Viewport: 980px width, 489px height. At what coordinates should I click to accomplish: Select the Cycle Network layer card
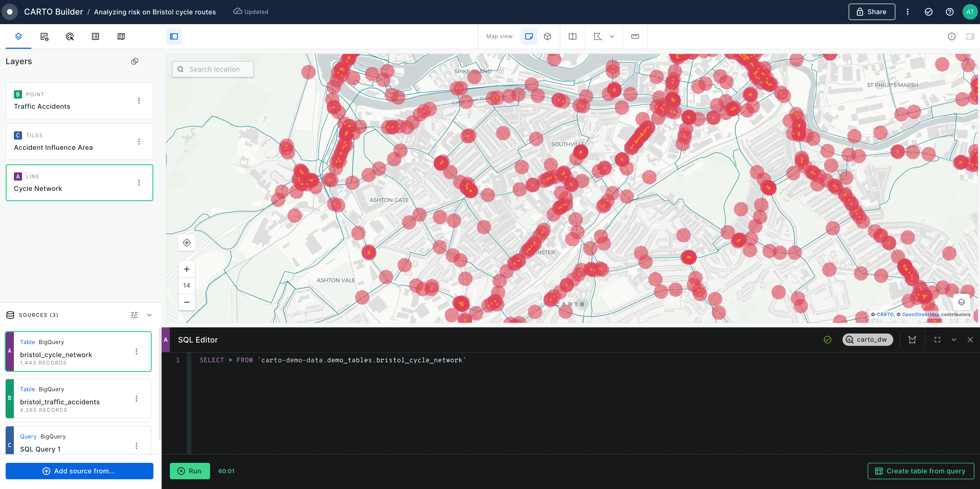tap(80, 183)
